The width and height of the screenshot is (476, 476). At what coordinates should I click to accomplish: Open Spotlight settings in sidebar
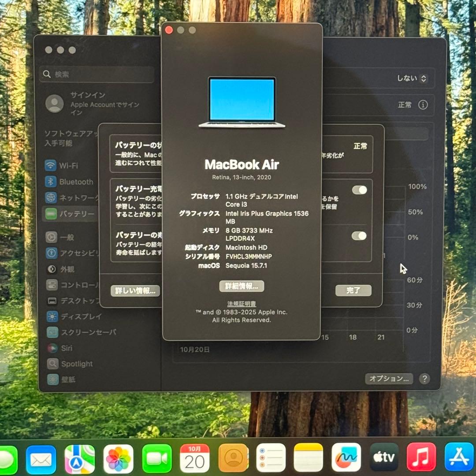click(70, 364)
